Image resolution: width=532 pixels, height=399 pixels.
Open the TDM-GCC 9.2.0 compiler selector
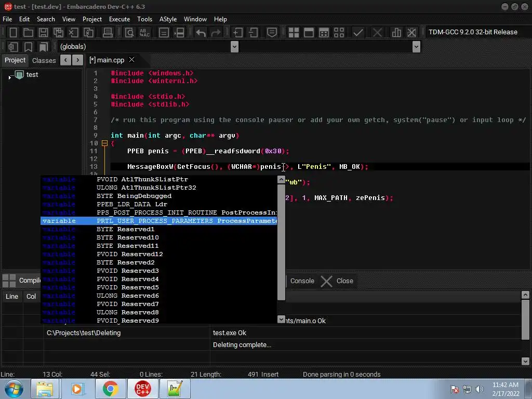pos(476,32)
